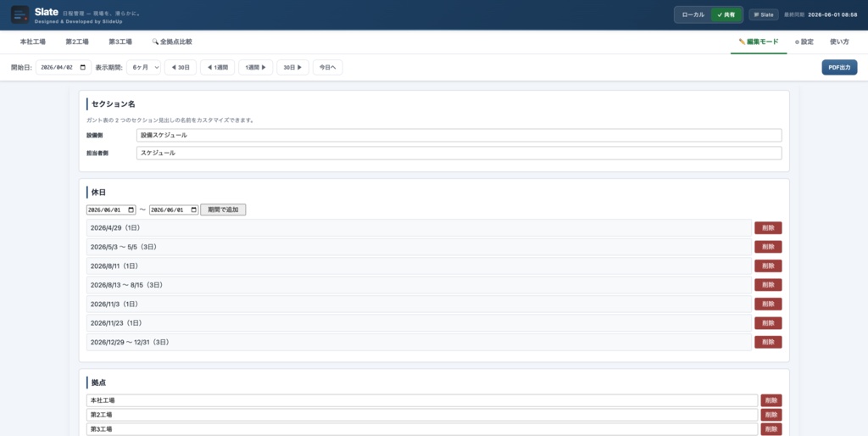
Task: Open calendar picker of holiday end date
Action: point(194,210)
